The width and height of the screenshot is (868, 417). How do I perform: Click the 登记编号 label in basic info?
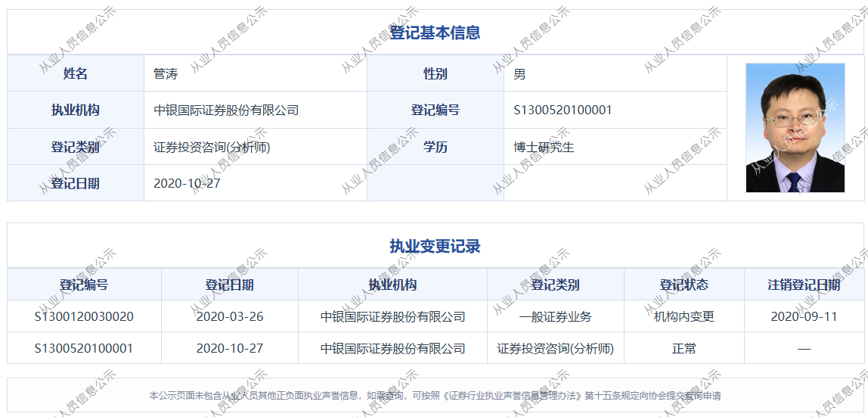coord(435,110)
